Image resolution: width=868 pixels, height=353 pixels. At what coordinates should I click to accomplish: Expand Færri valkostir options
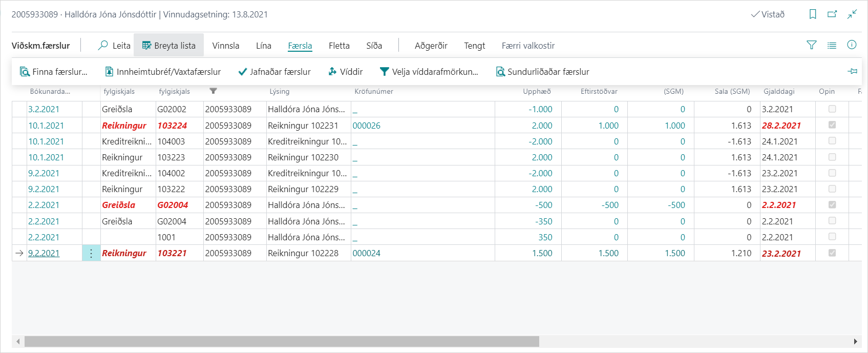[x=528, y=46]
